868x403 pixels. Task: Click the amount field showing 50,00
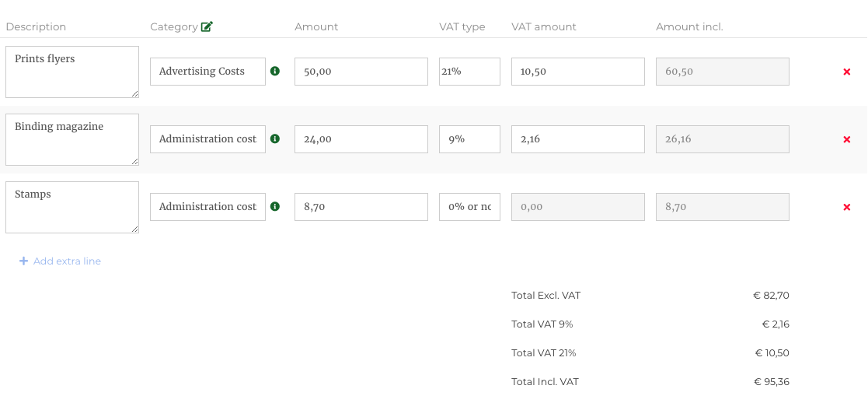[361, 71]
